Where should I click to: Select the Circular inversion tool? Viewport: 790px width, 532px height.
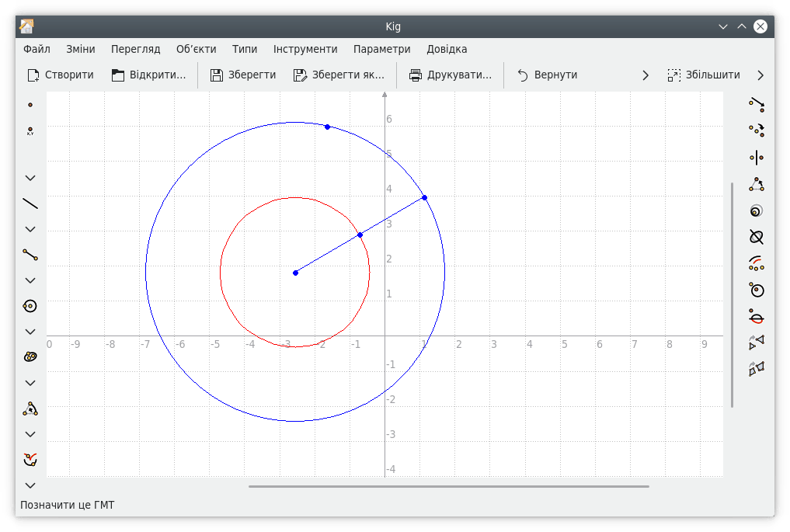pyautogui.click(x=757, y=290)
